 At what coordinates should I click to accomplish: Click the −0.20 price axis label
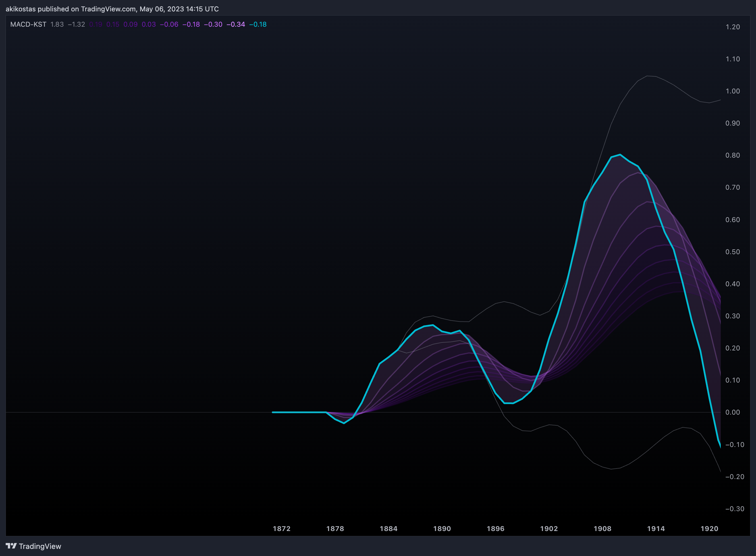click(x=735, y=476)
